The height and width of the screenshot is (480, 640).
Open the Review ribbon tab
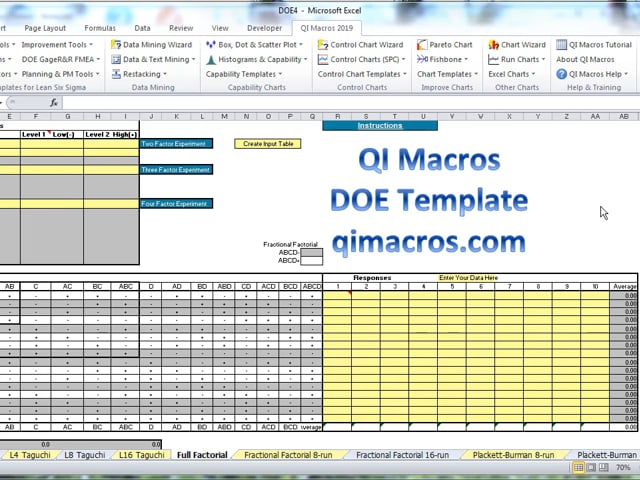tap(181, 28)
